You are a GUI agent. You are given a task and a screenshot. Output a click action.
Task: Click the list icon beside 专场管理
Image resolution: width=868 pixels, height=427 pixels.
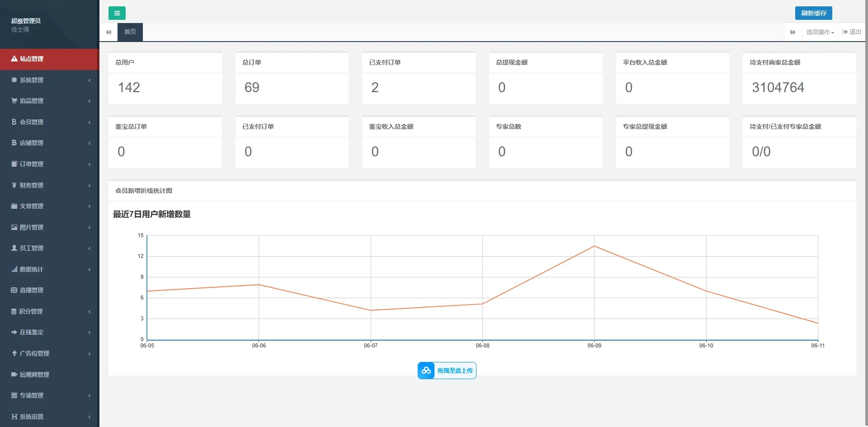pos(14,395)
